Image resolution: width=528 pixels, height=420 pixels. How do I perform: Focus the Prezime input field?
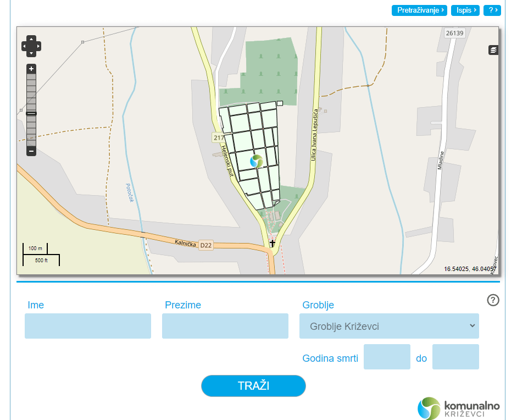tap(225, 326)
